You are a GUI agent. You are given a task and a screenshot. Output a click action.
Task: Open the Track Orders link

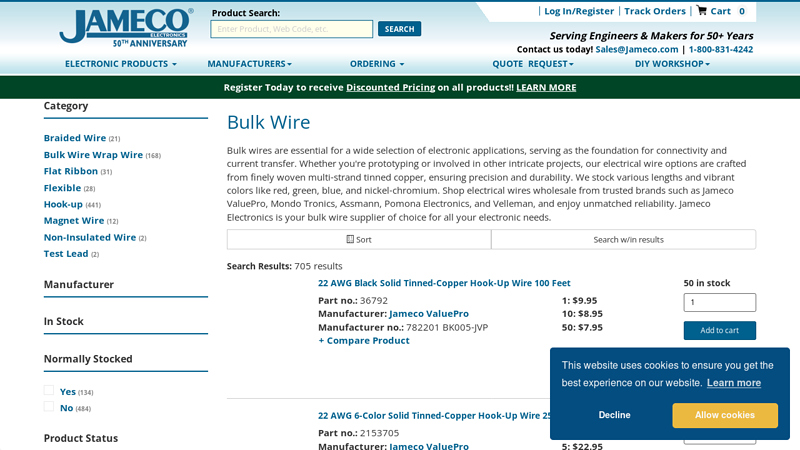point(655,11)
